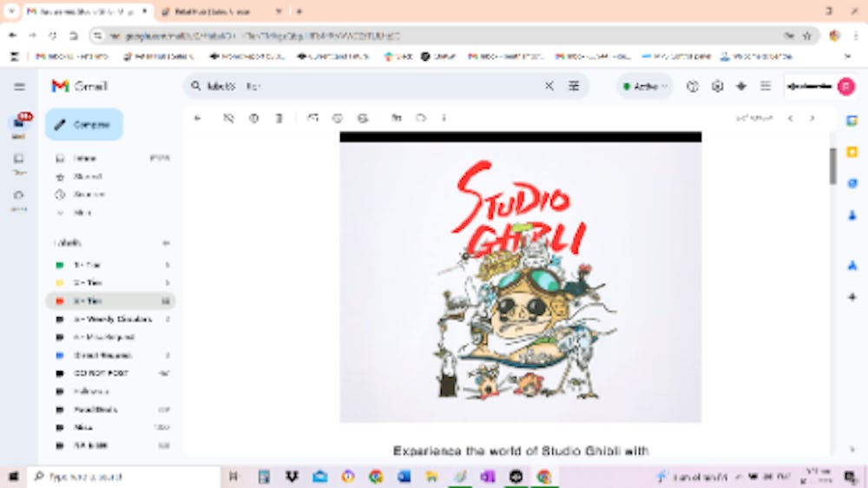Click the trash delete icon in email toolbar
The width and height of the screenshot is (868, 488).
click(x=279, y=118)
